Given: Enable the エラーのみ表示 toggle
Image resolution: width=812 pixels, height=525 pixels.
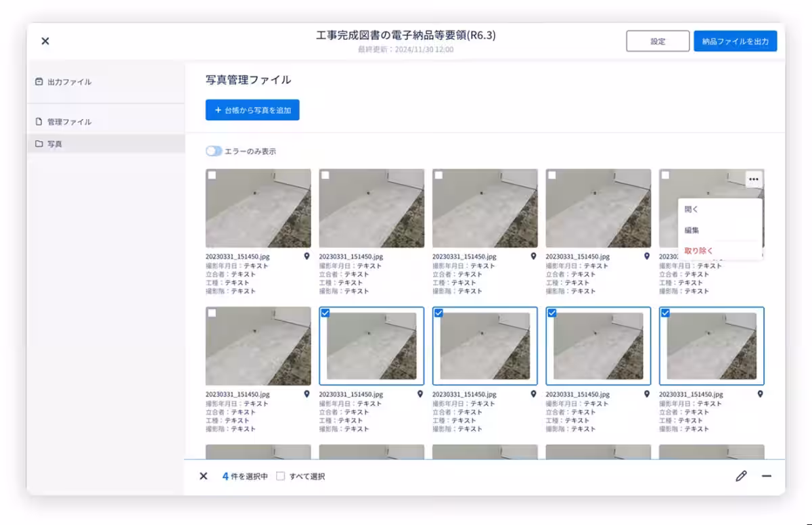Looking at the screenshot, I should (215, 151).
